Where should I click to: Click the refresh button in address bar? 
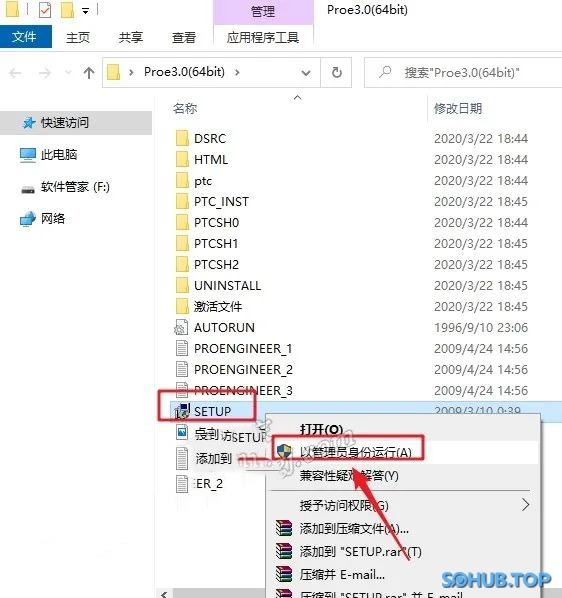[337, 72]
